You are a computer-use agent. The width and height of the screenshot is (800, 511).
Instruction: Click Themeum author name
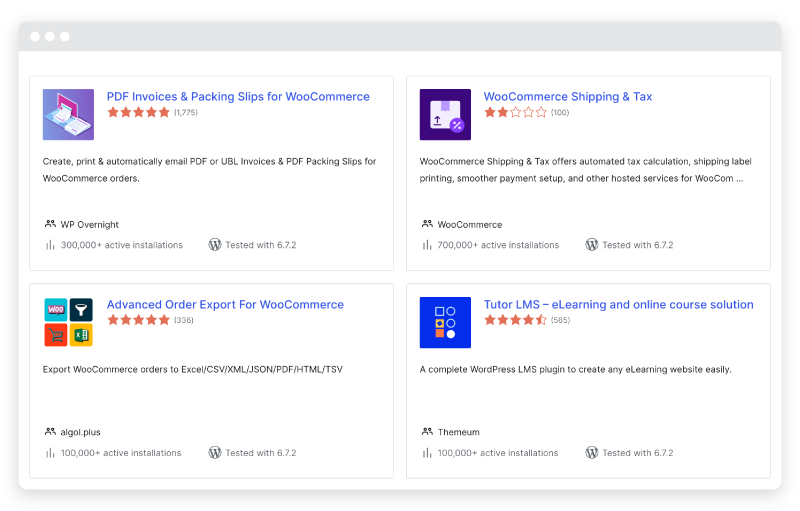[458, 432]
